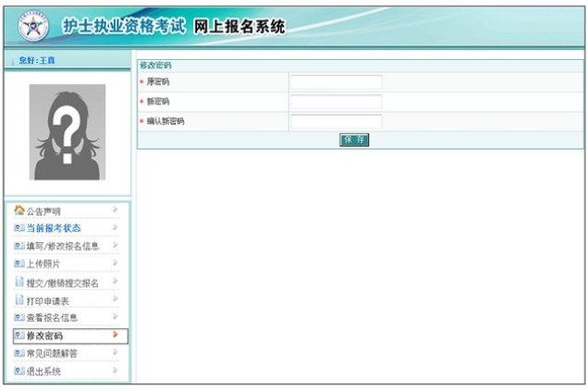This screenshot has width=588, height=389.
Task: Click the icon next to 填写/修改报名信息
Action: coord(19,246)
